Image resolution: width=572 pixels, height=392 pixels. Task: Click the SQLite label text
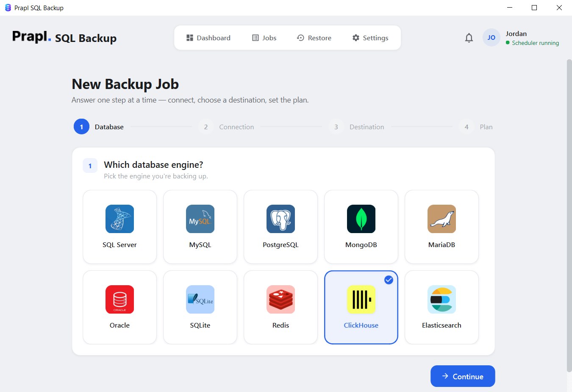click(200, 325)
